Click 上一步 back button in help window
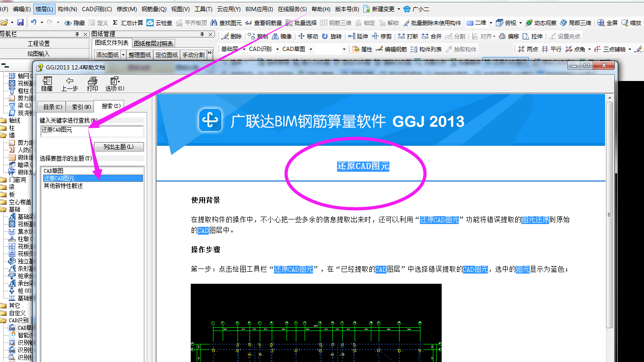The image size is (644, 362). click(70, 84)
